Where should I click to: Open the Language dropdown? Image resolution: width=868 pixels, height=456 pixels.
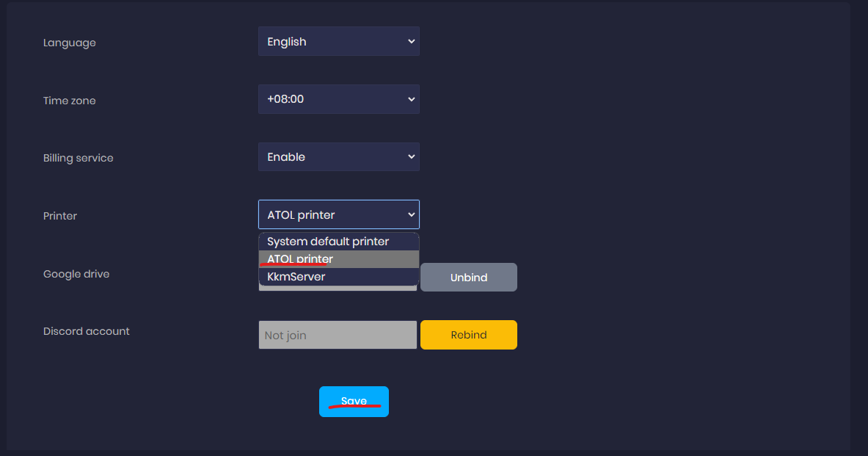(x=338, y=42)
